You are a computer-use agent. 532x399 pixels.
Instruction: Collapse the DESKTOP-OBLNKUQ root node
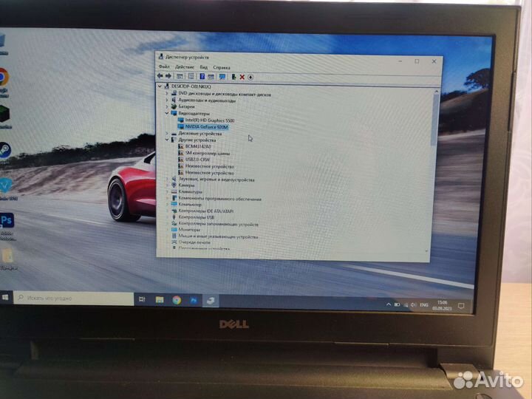[x=160, y=86]
